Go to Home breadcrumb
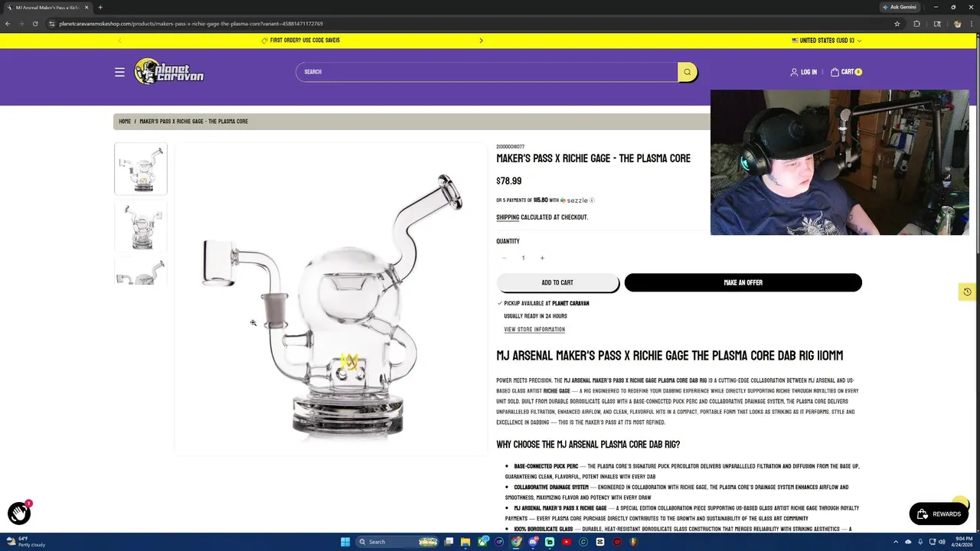This screenshot has width=980, height=551. coord(125,122)
